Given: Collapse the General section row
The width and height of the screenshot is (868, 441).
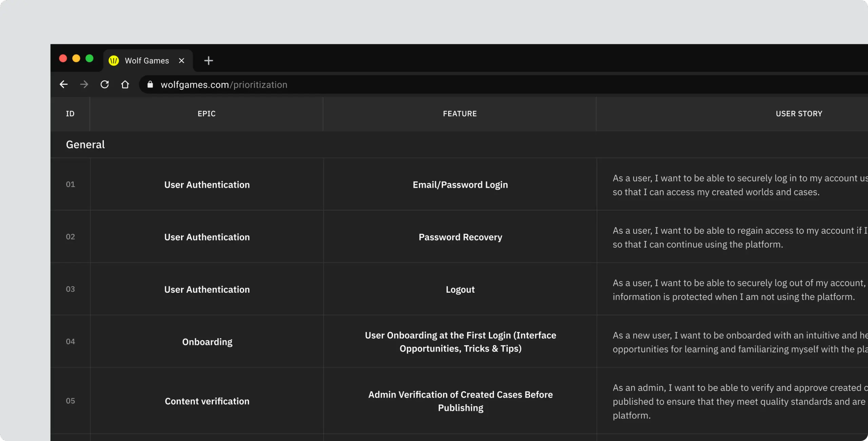Looking at the screenshot, I should coord(85,145).
